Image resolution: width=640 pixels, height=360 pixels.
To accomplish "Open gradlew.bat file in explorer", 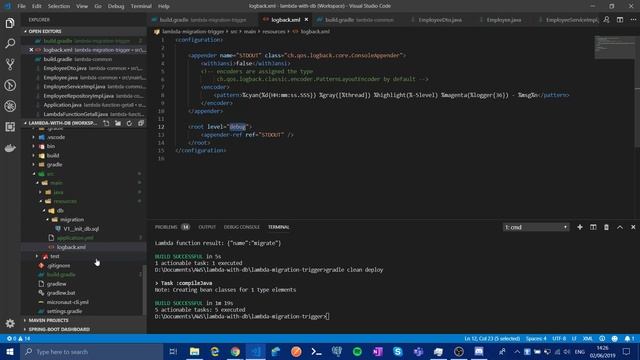I will pos(60,293).
